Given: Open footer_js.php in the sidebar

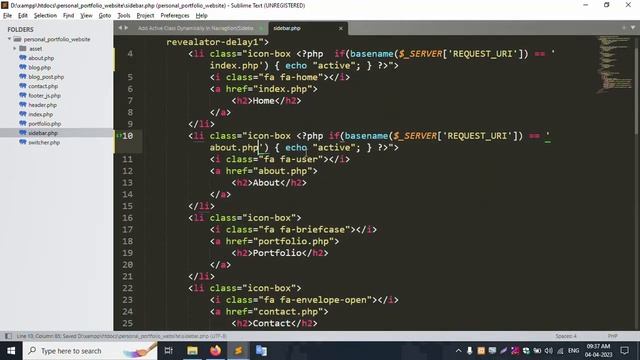Looking at the screenshot, I should (44, 96).
